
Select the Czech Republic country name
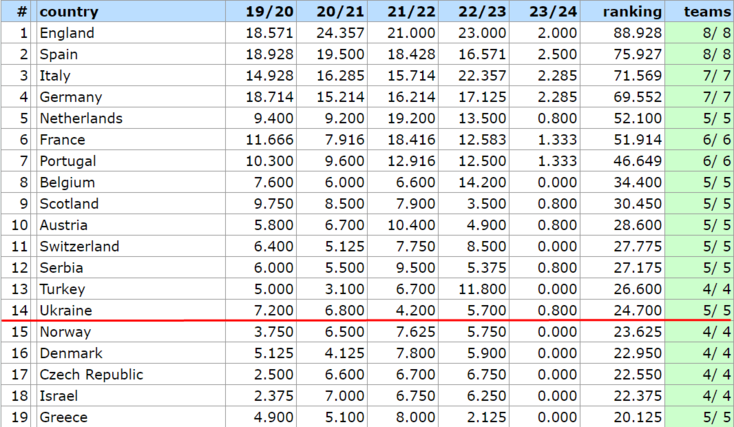91,375
